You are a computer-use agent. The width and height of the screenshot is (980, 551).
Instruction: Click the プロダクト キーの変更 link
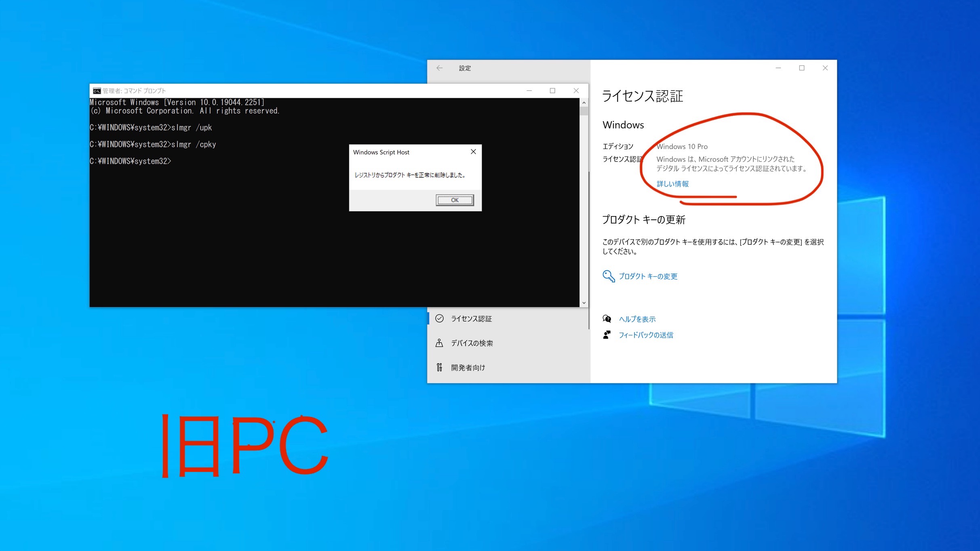point(648,276)
